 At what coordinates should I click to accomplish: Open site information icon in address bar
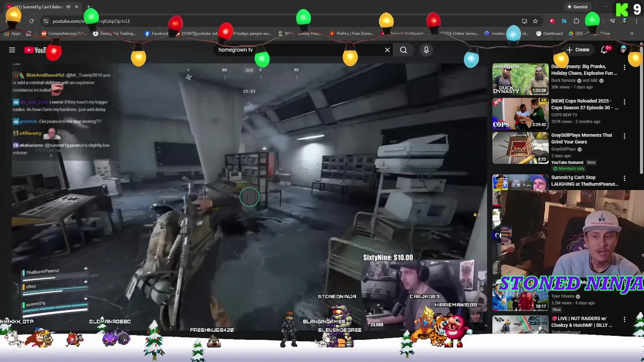tap(46, 21)
